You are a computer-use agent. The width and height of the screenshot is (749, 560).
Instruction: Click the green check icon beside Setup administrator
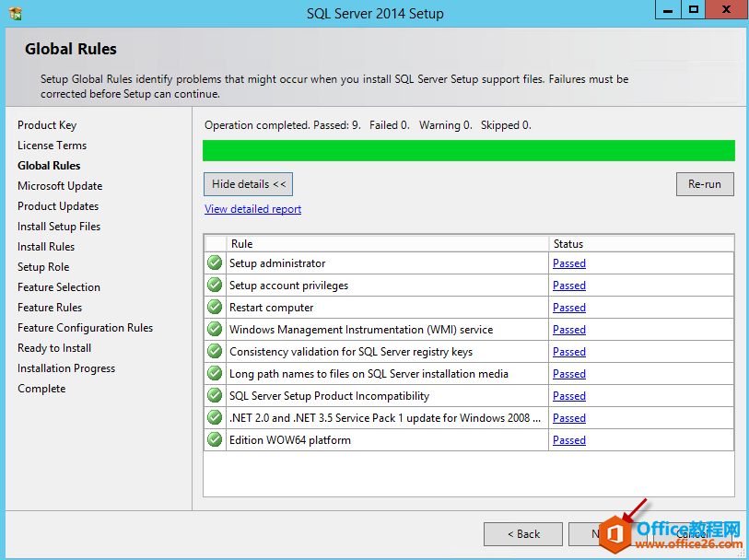click(x=215, y=263)
